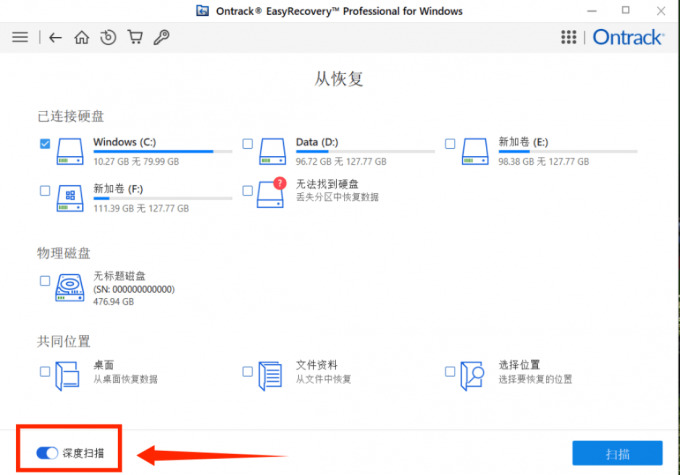Resume recovery with the circular clock icon
Viewport: 680px width, 475px height.
pos(108,37)
